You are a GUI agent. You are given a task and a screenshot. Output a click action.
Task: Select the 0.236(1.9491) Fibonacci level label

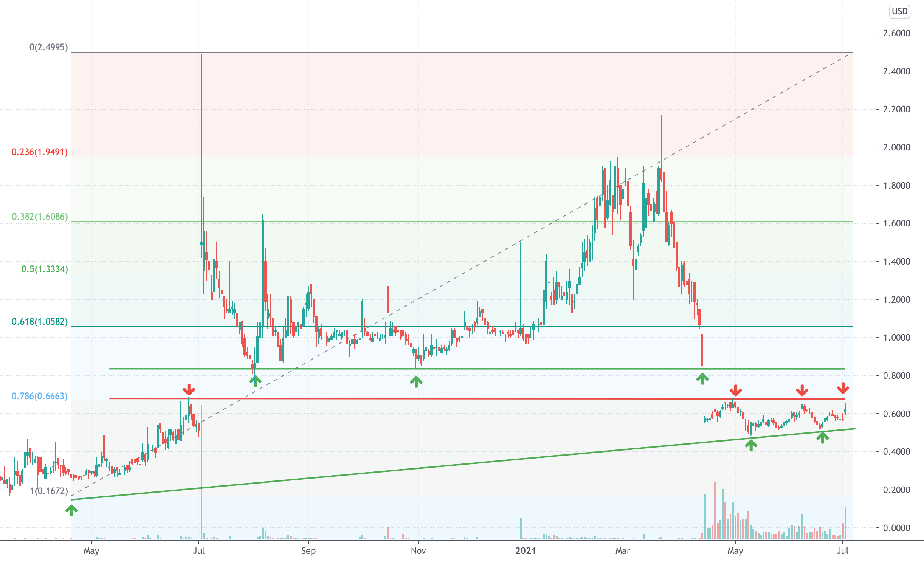click(x=40, y=152)
